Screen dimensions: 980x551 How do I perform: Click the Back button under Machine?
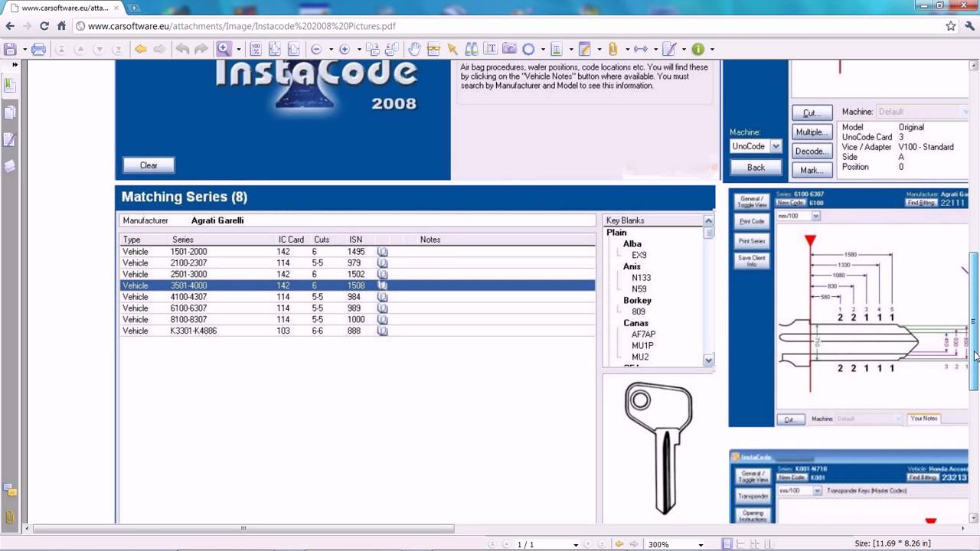[756, 168]
